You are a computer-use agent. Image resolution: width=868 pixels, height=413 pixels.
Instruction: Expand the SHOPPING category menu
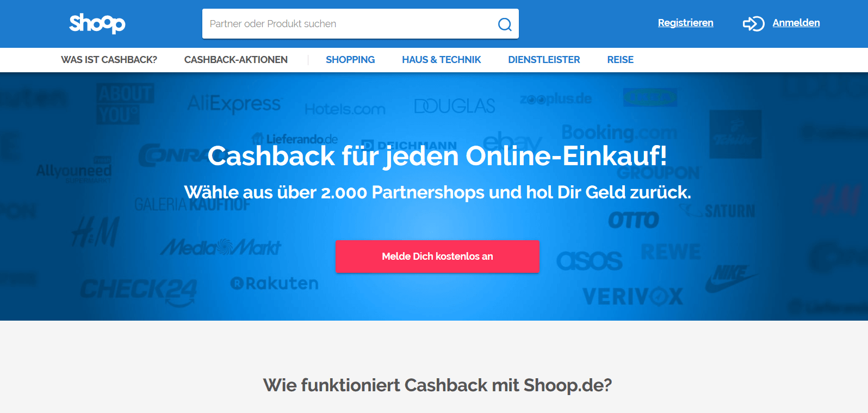(350, 60)
